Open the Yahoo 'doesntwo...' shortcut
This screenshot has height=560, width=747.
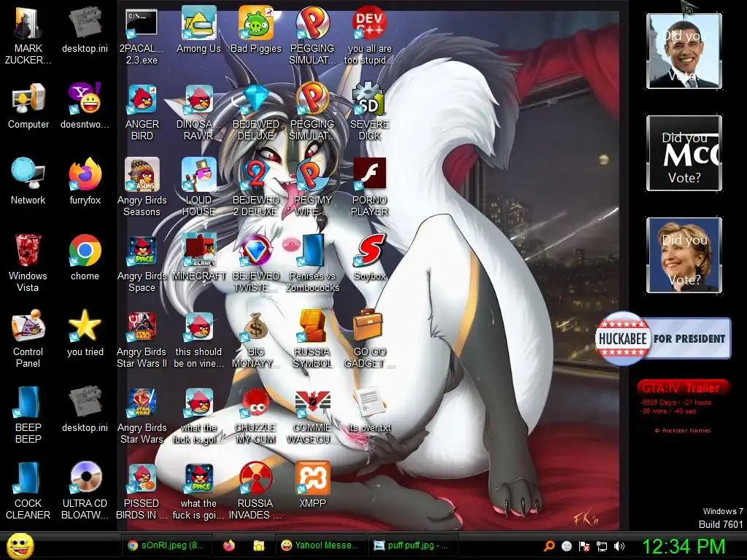(85, 106)
